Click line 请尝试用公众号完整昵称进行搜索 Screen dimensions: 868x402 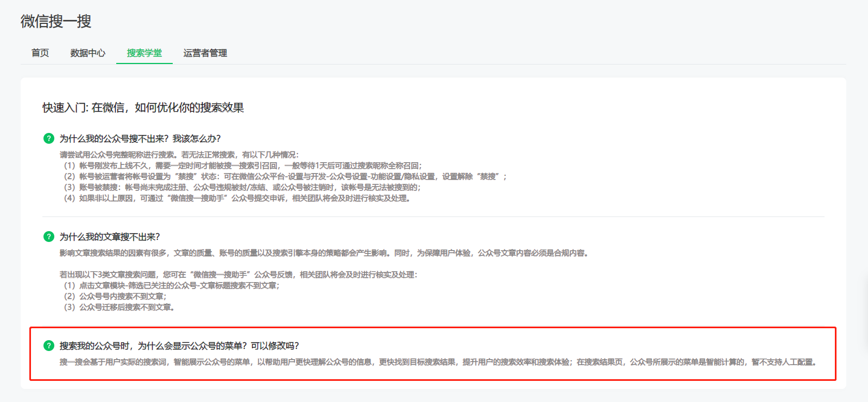[179, 155]
